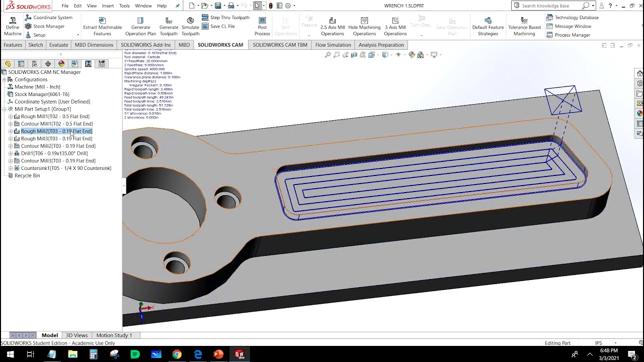
Task: Switch to Flow Simulation tab
Action: click(x=333, y=45)
